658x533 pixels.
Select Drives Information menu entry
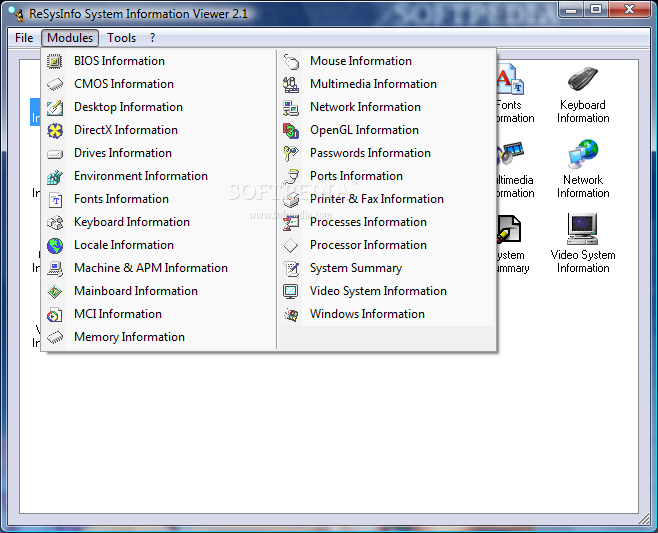coord(159,154)
